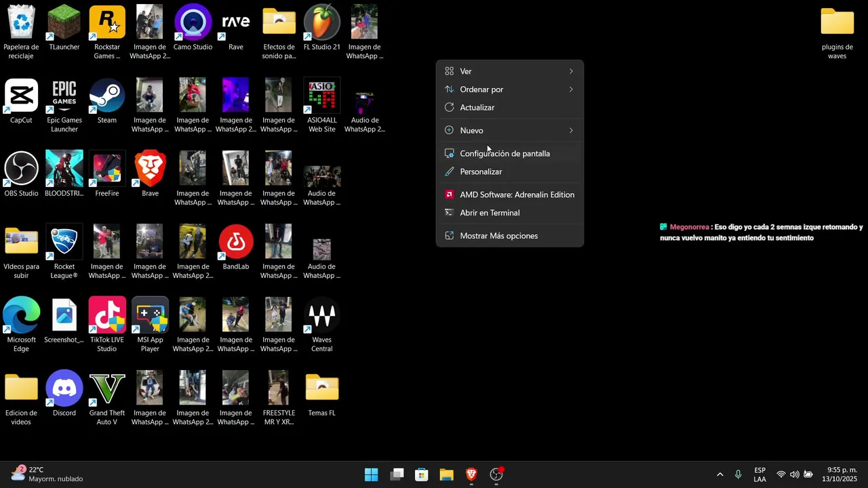This screenshot has width=868, height=488.
Task: Expand the Nuevo submenu
Action: click(x=509, y=130)
